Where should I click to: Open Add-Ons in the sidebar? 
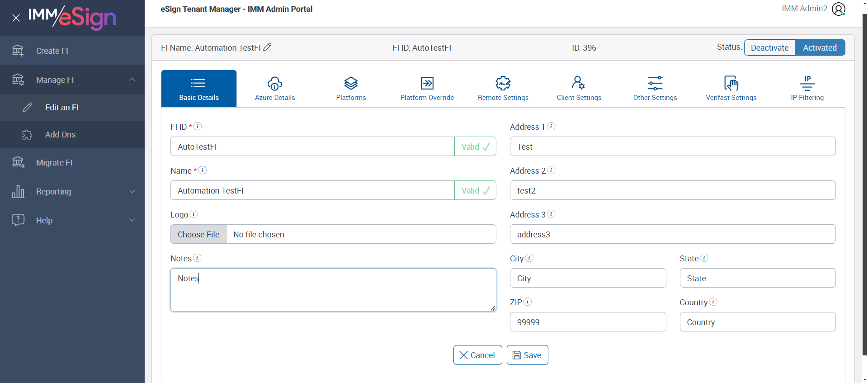pos(72,135)
